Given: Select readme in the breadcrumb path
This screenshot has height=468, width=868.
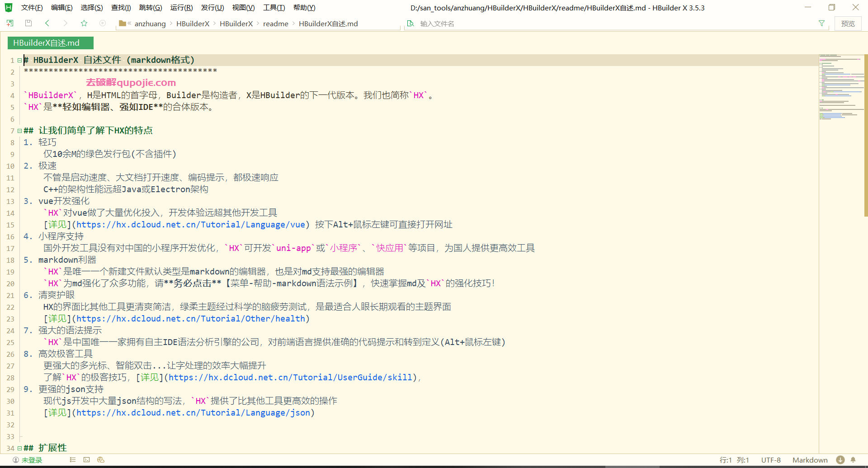Looking at the screenshot, I should click(276, 24).
